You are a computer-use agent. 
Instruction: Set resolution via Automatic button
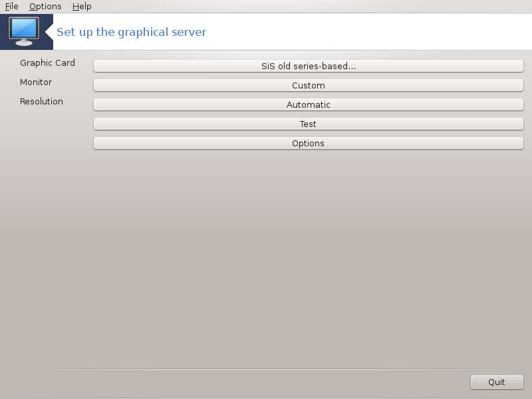[309, 104]
